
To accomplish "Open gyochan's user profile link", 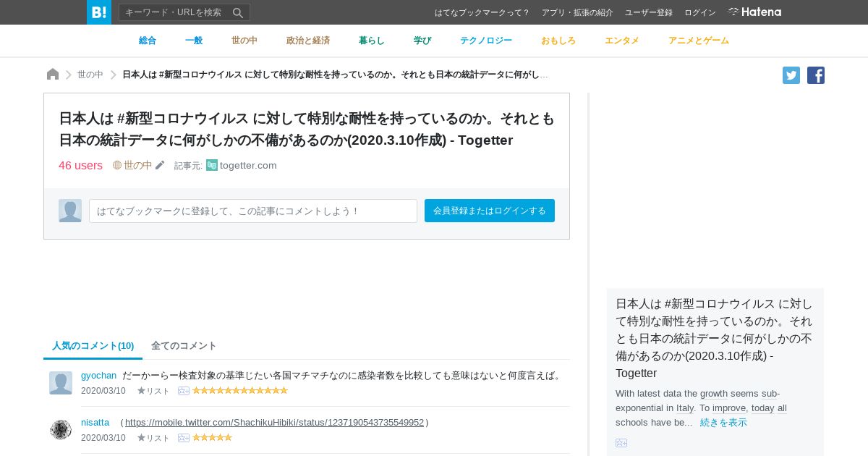I will 98,375.
